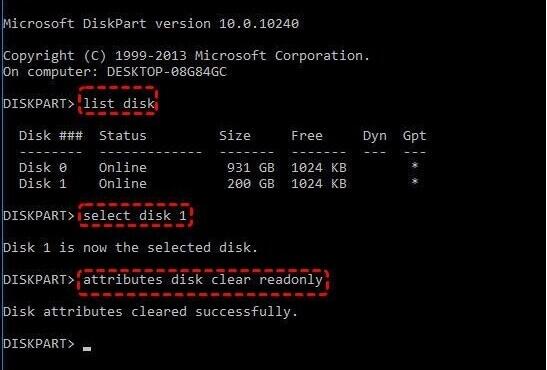Click the 931 GB size value
Image resolution: width=547 pixels, height=370 pixels.
click(x=251, y=167)
